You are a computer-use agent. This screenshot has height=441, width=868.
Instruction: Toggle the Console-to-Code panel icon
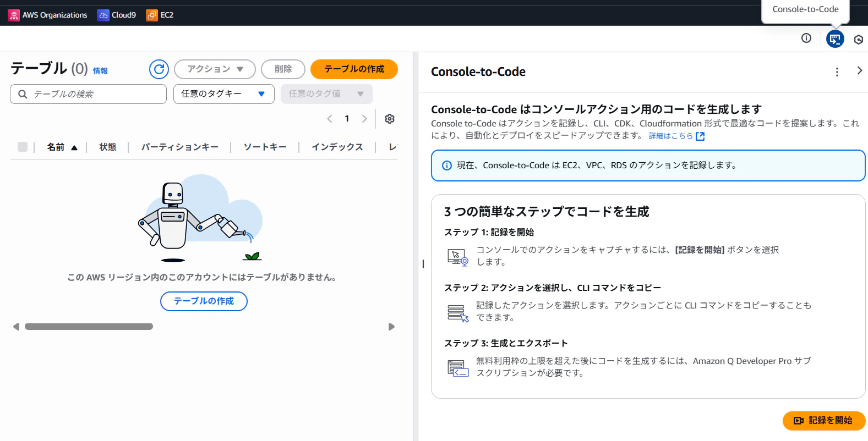pyautogui.click(x=835, y=39)
